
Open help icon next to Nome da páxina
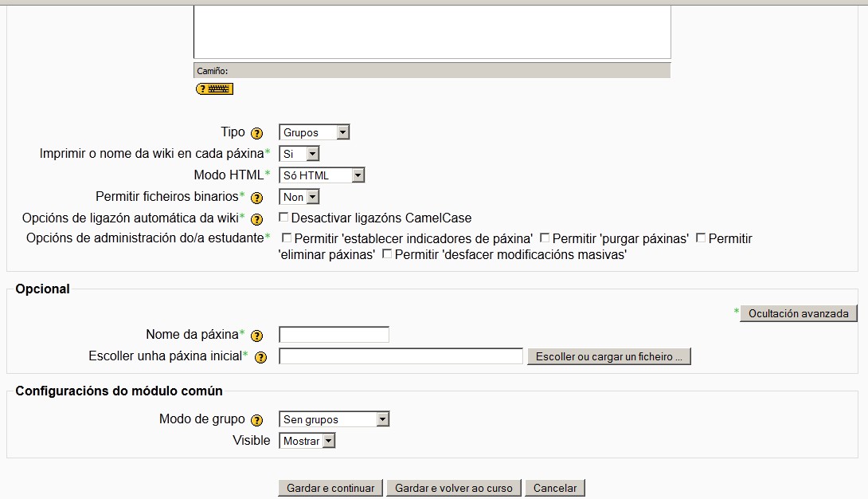pos(260,336)
